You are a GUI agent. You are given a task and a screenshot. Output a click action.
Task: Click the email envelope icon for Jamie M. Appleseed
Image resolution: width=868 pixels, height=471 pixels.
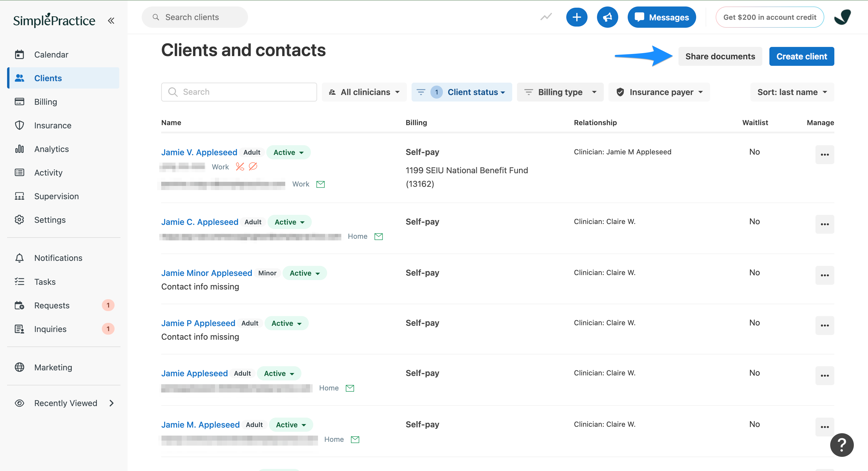point(355,439)
